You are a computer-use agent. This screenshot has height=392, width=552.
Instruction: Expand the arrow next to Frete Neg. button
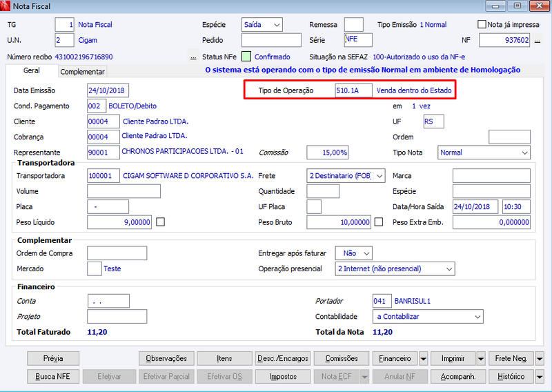540,359
